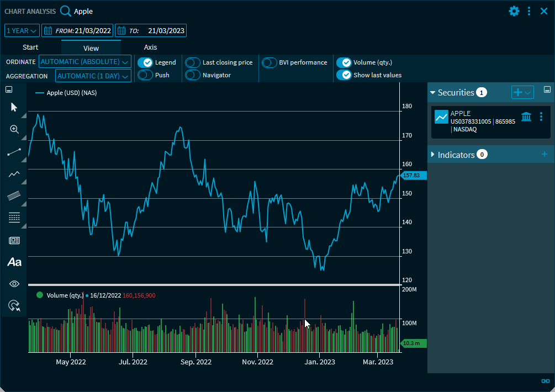Switch to the Axis tab
Viewport: 555px width, 392px height.
[x=151, y=47]
